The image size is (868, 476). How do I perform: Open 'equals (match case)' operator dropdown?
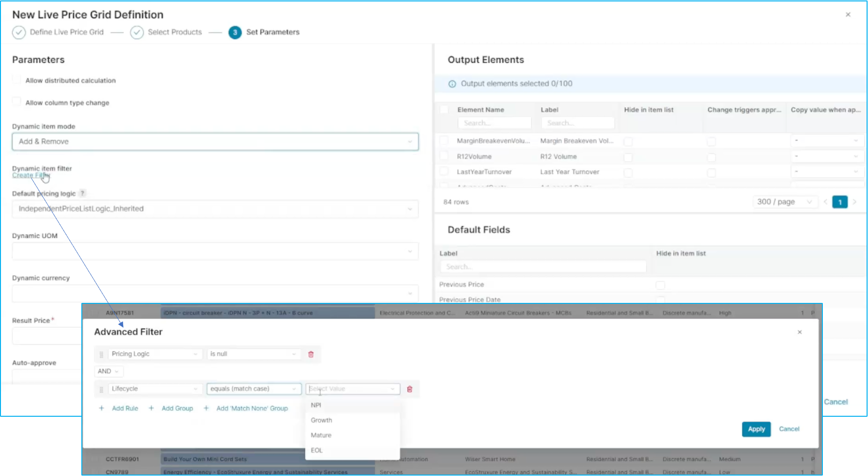tap(254, 389)
